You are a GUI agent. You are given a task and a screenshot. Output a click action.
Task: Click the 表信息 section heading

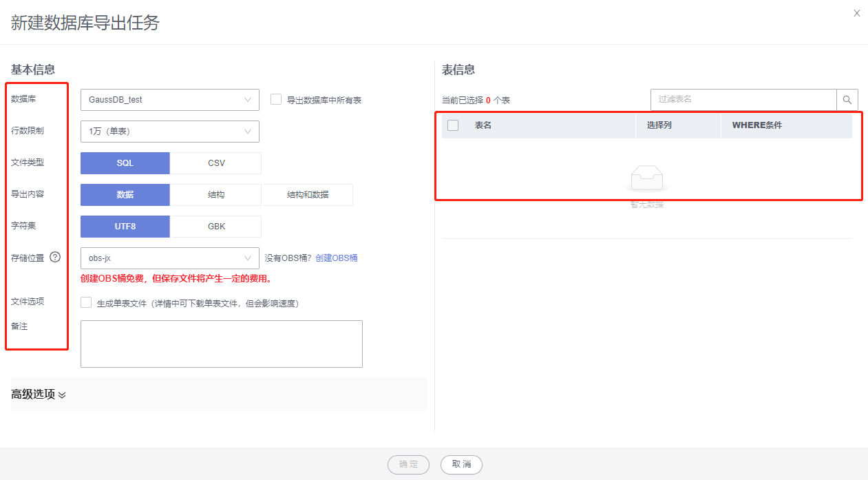pyautogui.click(x=458, y=70)
